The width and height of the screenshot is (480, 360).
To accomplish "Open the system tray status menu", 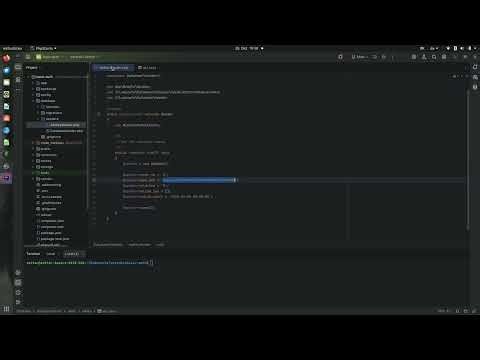I will coord(461,48).
